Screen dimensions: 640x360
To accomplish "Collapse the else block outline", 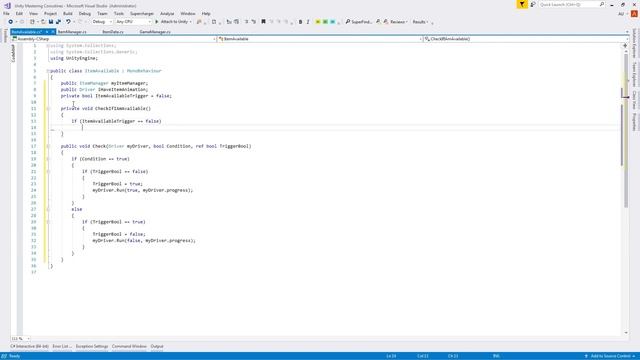I will point(48,209).
